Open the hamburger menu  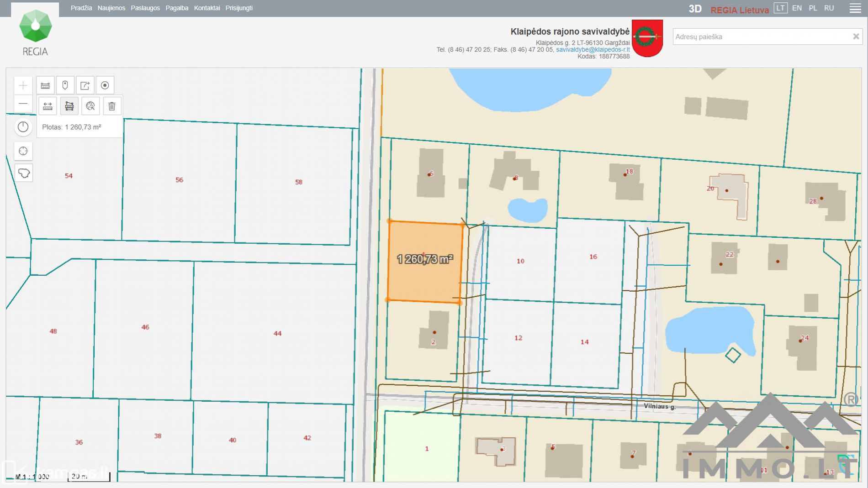855,8
